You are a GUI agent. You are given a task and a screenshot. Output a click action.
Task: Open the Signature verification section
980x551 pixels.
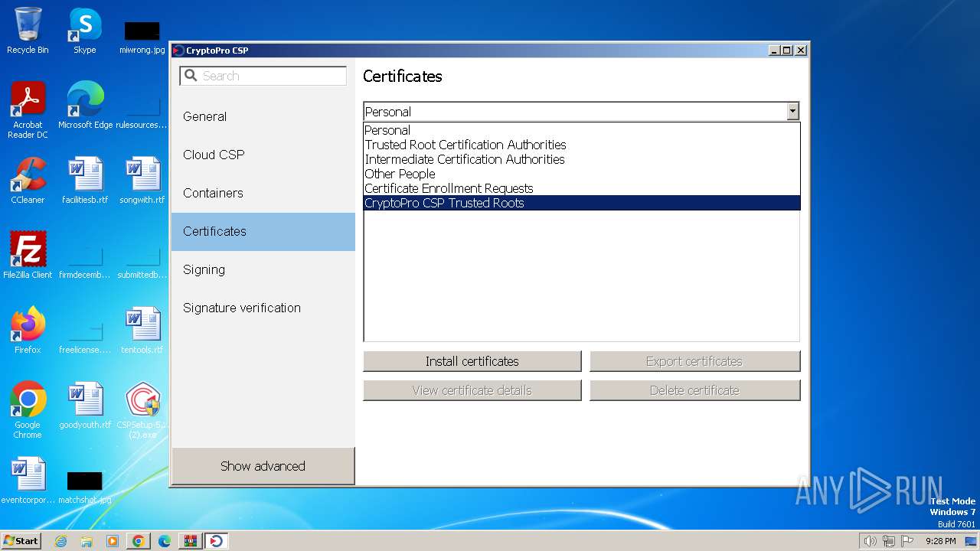click(263, 308)
